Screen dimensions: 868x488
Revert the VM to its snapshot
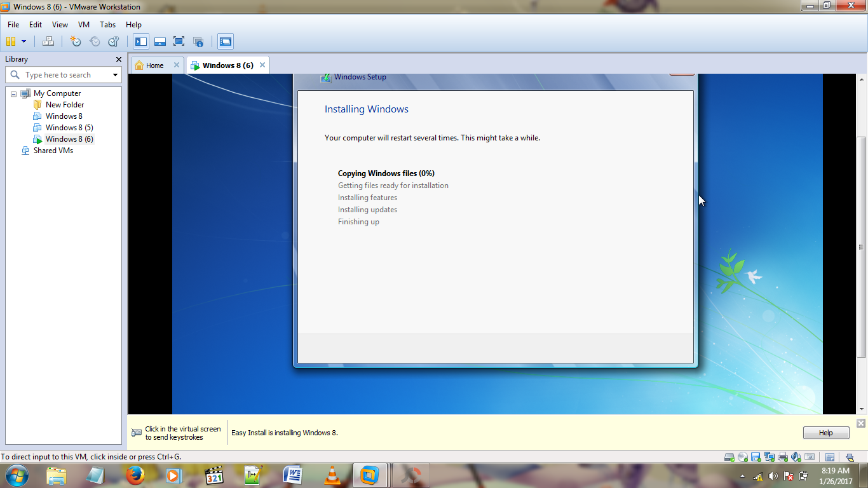[95, 41]
